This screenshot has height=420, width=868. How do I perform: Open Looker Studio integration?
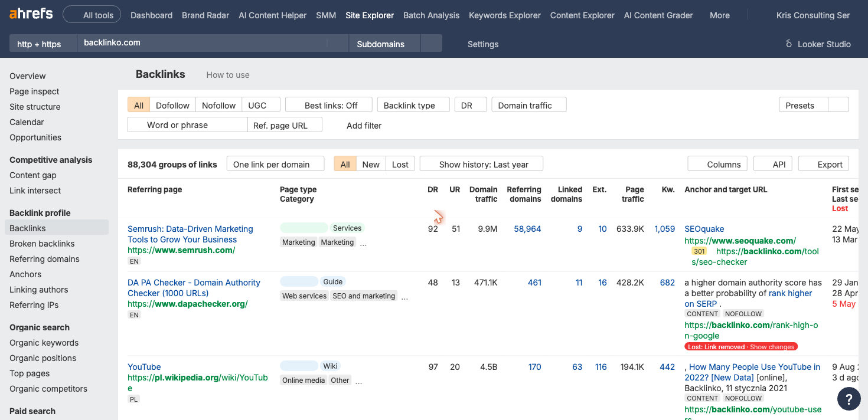tap(818, 44)
